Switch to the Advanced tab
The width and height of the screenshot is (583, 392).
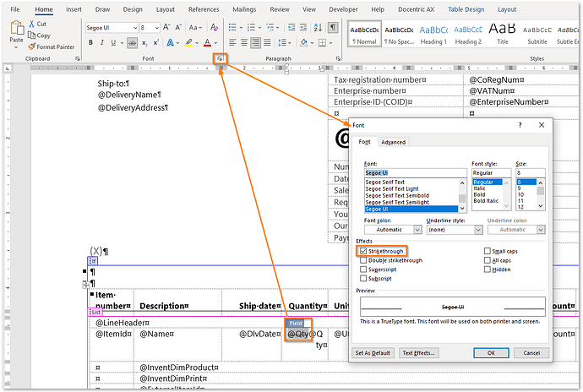(393, 142)
